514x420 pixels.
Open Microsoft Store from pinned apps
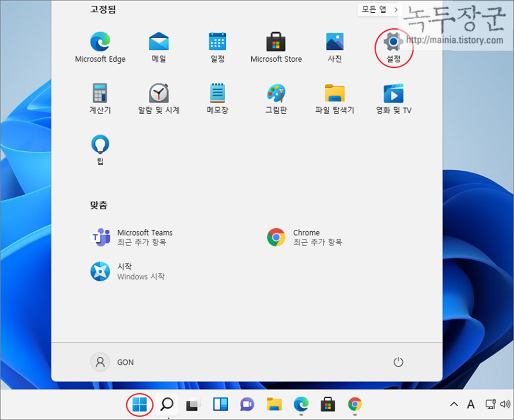tap(276, 48)
